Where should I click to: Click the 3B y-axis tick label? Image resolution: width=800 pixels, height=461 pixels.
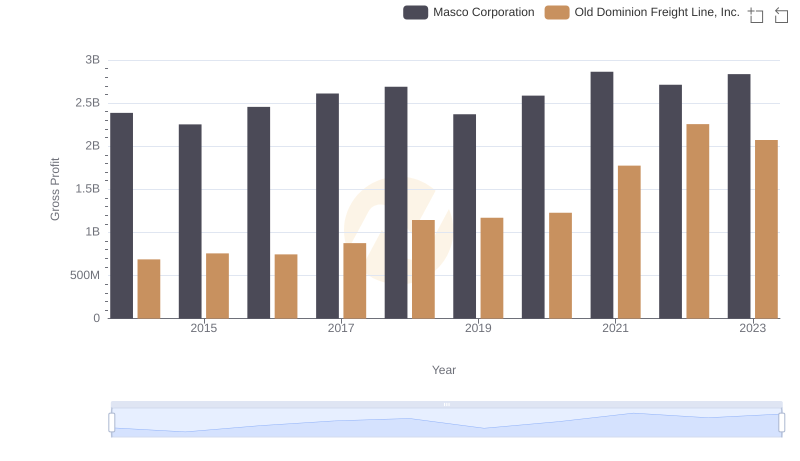pos(92,60)
